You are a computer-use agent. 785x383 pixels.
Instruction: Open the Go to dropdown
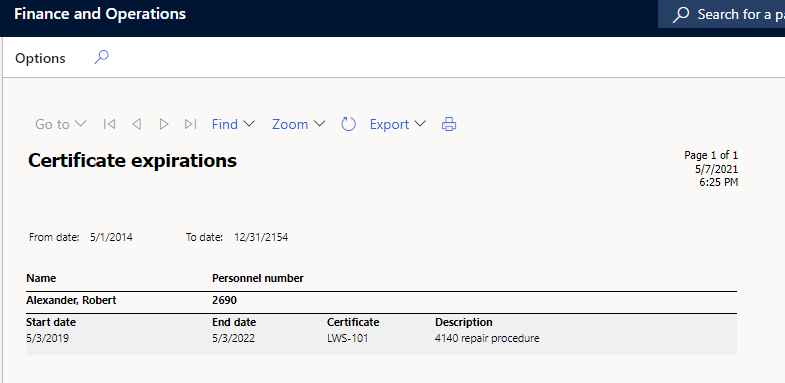click(x=61, y=124)
